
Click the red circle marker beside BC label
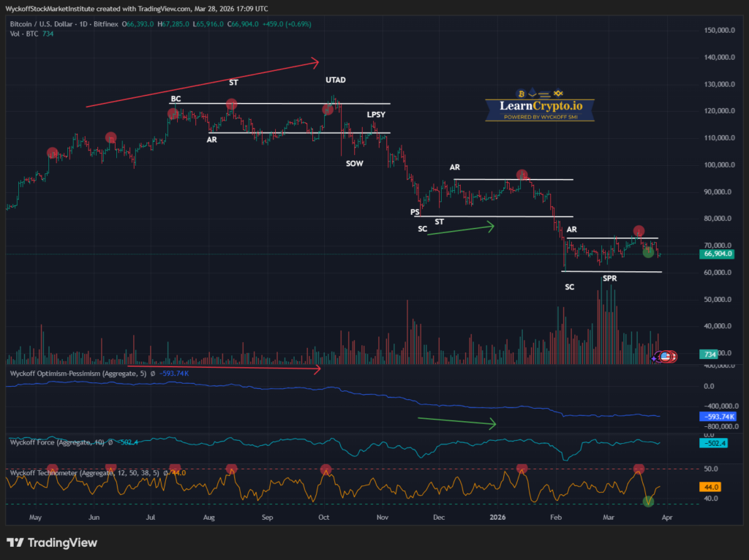(173, 113)
